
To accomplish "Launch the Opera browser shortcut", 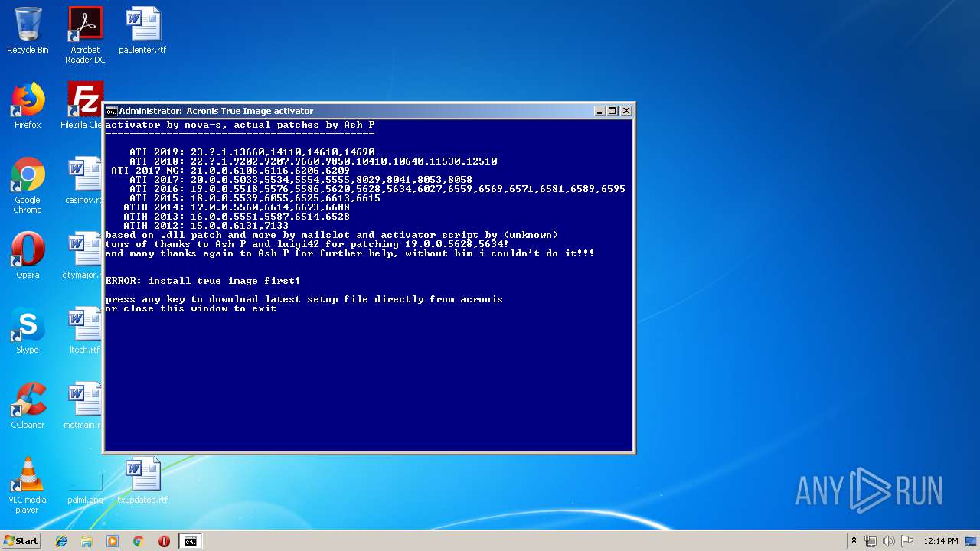I will click(28, 256).
